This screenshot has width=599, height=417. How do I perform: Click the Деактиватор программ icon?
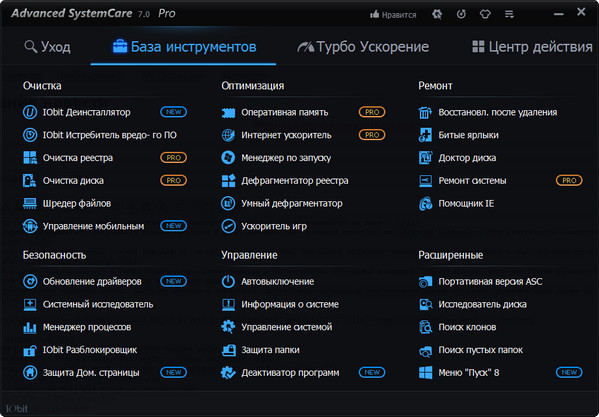click(x=228, y=372)
